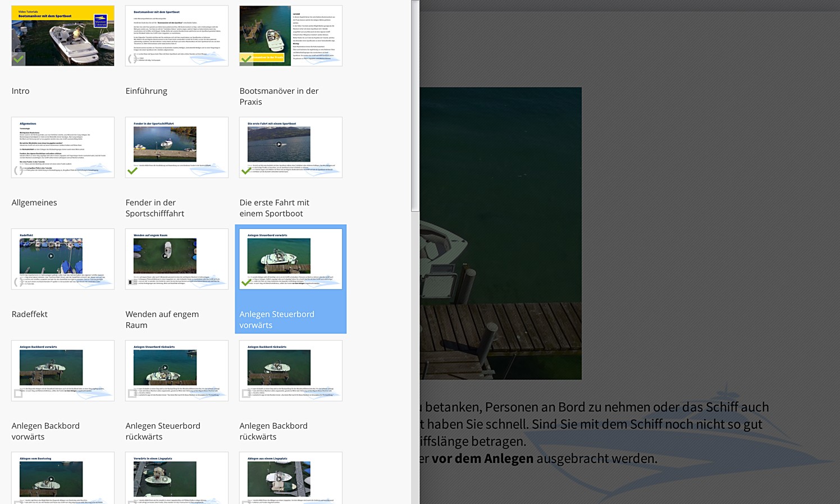
Task: Click the empty status box on Anlegen Steuerbord rückwärts
Action: [133, 393]
